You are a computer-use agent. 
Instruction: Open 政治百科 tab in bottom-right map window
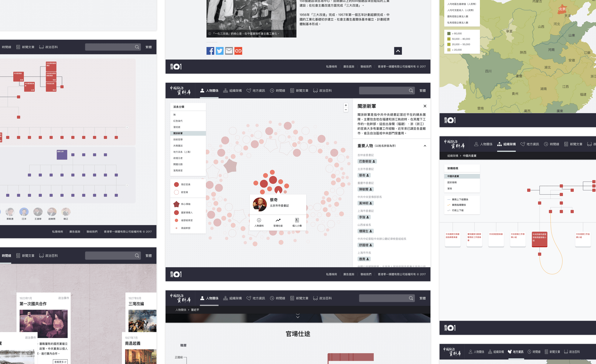tap(572, 352)
